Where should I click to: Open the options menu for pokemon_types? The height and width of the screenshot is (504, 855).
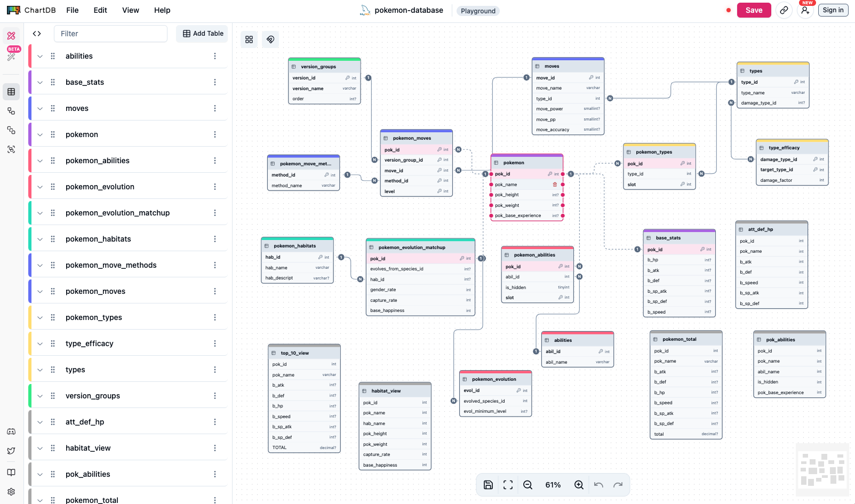(215, 317)
